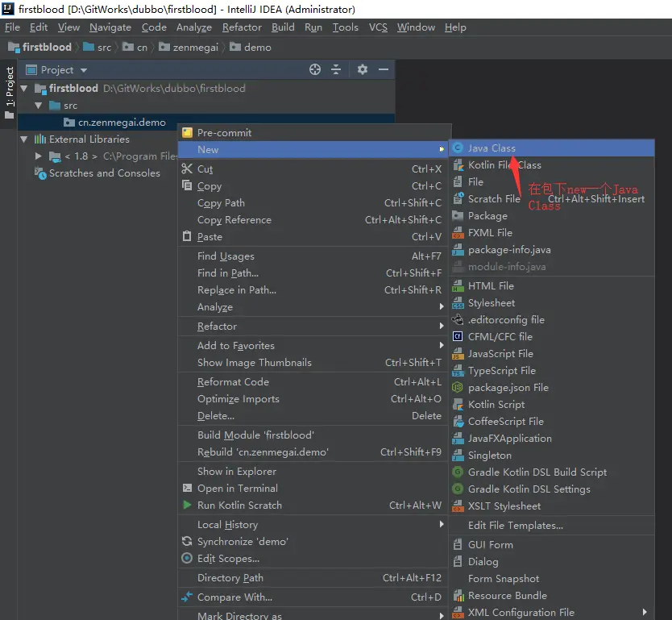Click the Collapse All icon in Project panel
The width and height of the screenshot is (672, 620).
coord(336,69)
